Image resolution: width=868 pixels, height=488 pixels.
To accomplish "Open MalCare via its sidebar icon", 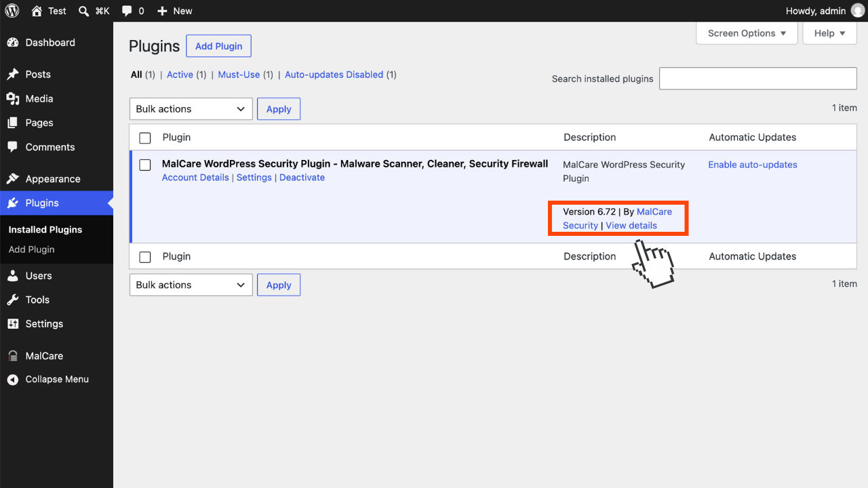I will pos(13,356).
